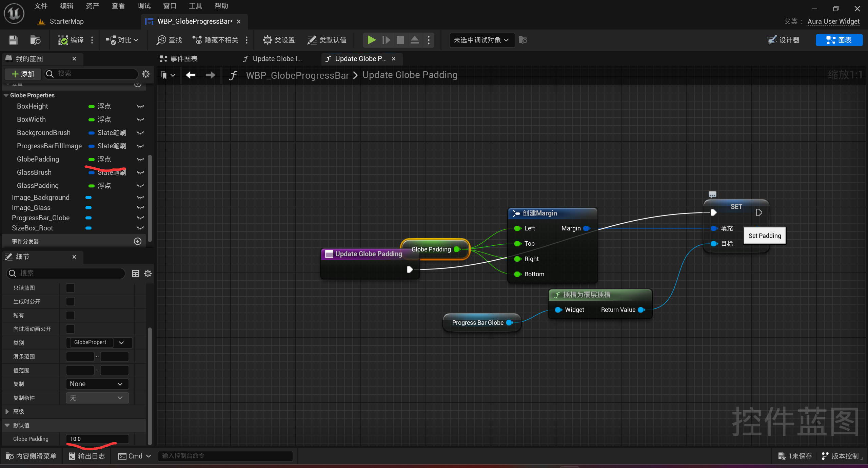Stop the play session

(x=400, y=40)
